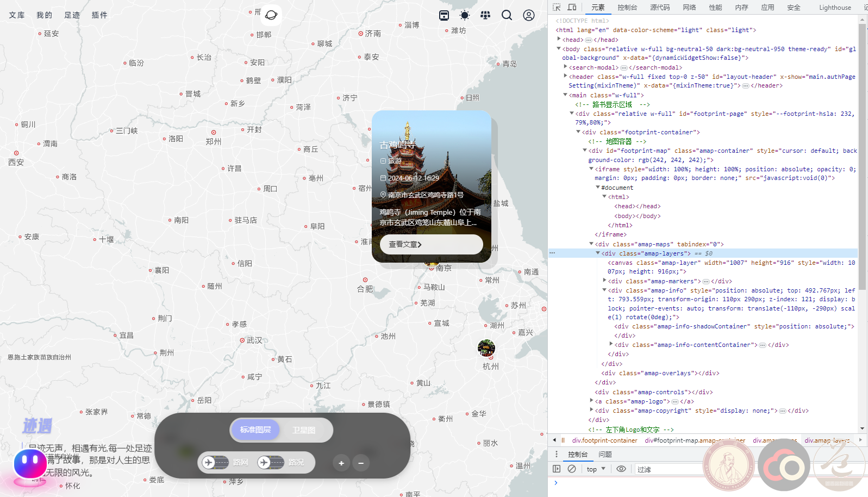Viewport: 868px width, 497px height.
Task: Expand the amap-copyright div node
Action: click(591, 411)
